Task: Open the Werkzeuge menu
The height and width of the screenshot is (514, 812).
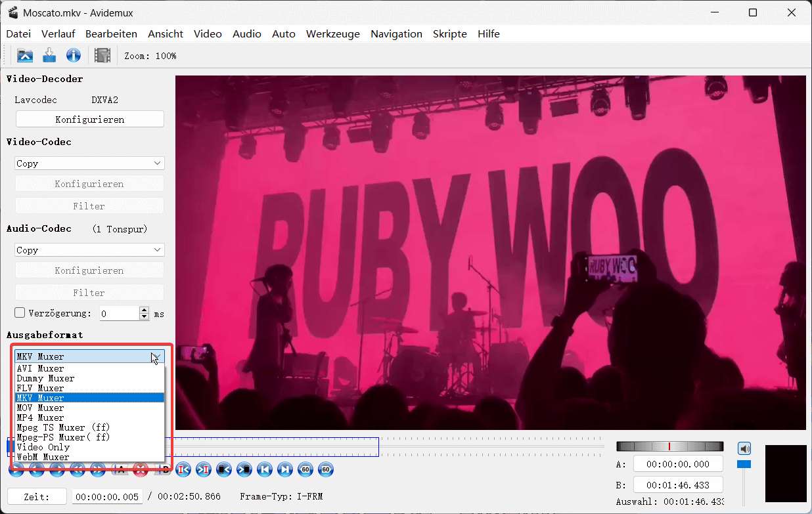Action: pyautogui.click(x=333, y=33)
